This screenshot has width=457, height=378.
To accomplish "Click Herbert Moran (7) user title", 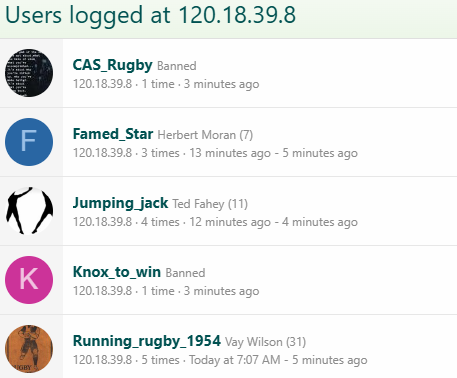I will point(205,135).
